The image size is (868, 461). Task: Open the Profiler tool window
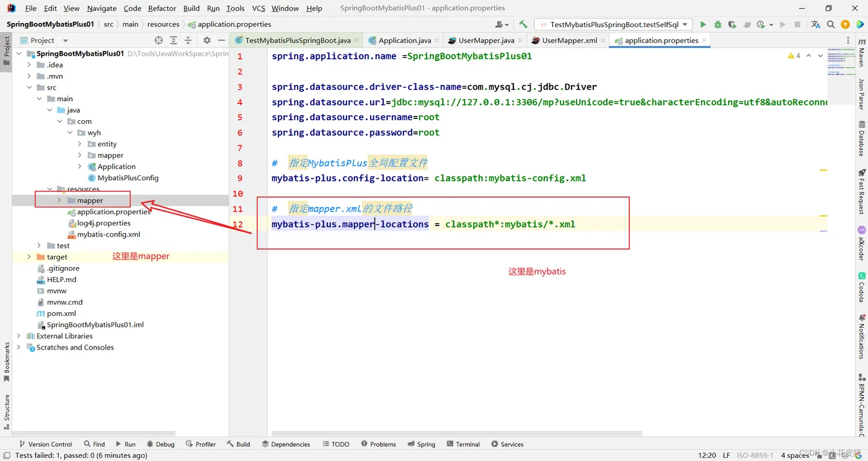click(x=200, y=444)
